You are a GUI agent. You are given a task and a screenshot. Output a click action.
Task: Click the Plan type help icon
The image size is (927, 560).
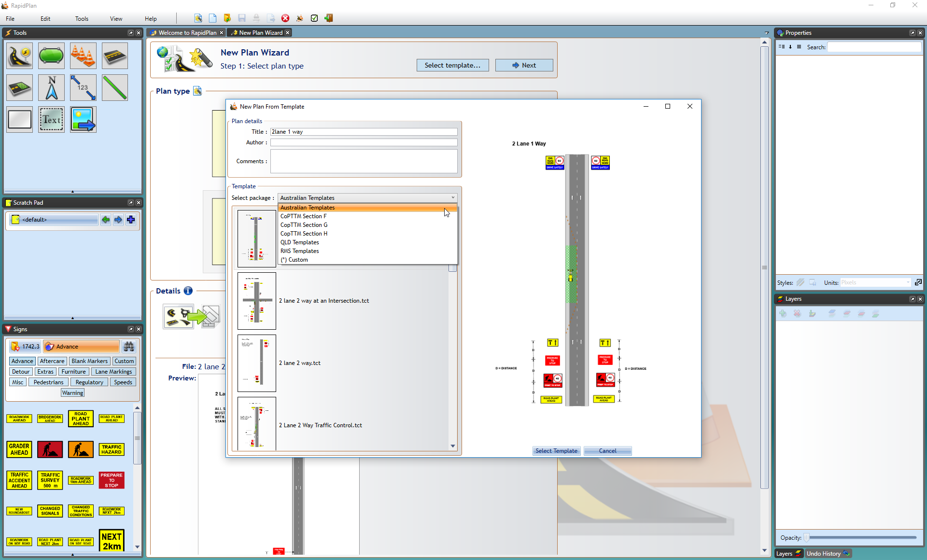pyautogui.click(x=197, y=91)
